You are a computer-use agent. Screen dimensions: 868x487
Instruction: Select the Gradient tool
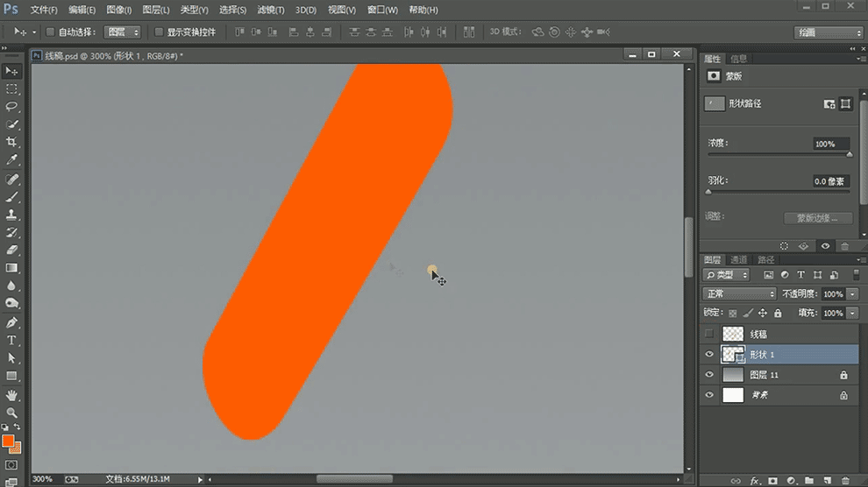pyautogui.click(x=11, y=268)
